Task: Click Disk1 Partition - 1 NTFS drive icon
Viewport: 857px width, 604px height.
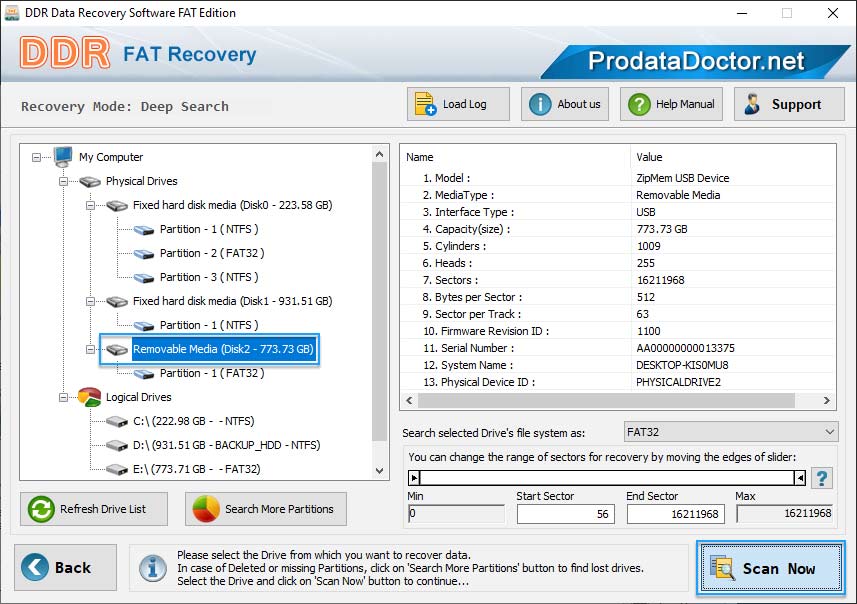Action: pos(144,326)
